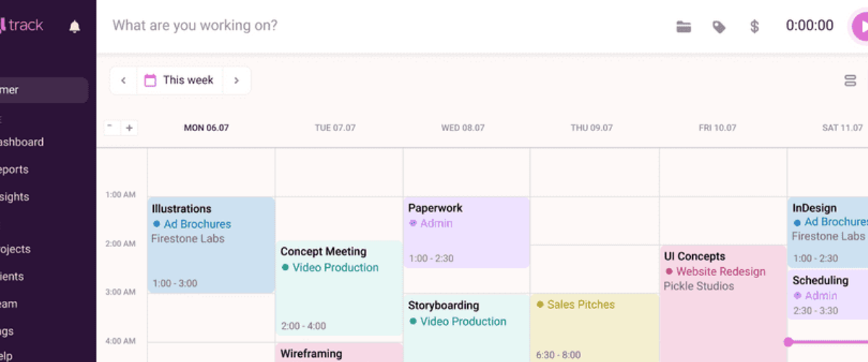Open the notifications bell
Screen dimensions: 868x362
pos(75,26)
